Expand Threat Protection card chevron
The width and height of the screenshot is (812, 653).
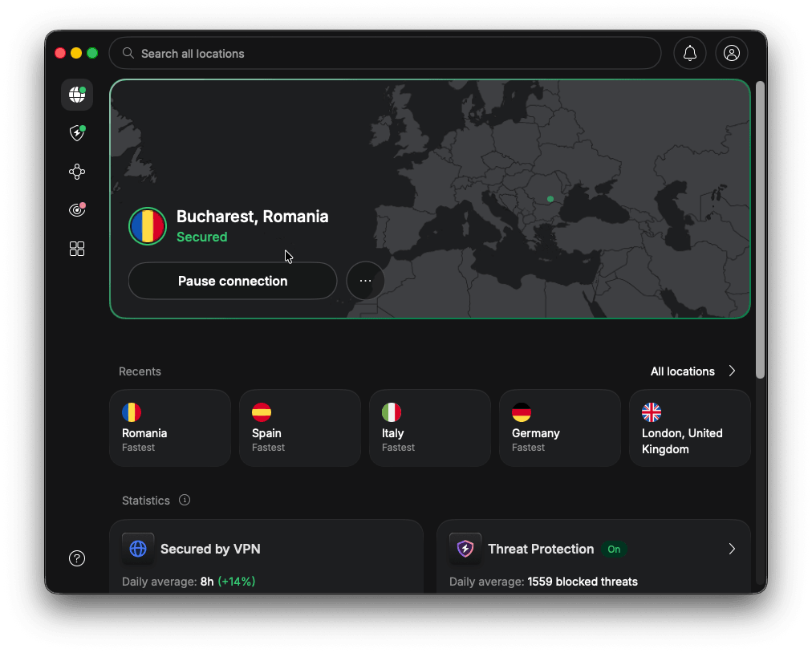(x=732, y=549)
